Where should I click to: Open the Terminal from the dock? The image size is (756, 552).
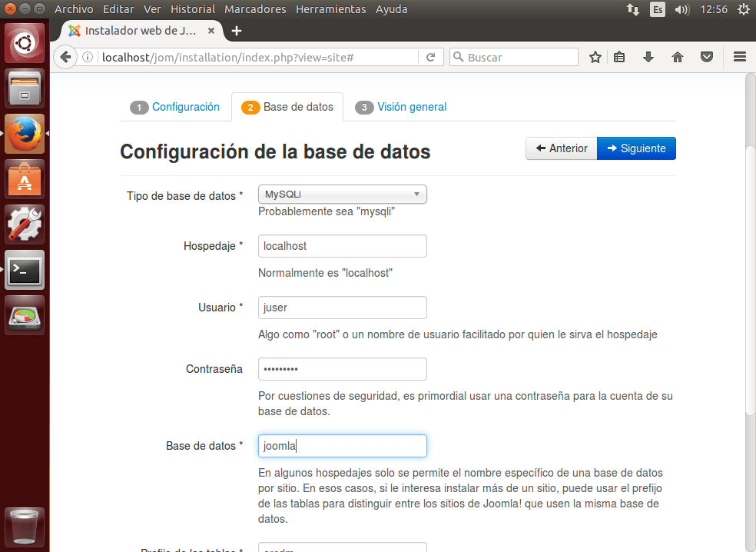25,270
